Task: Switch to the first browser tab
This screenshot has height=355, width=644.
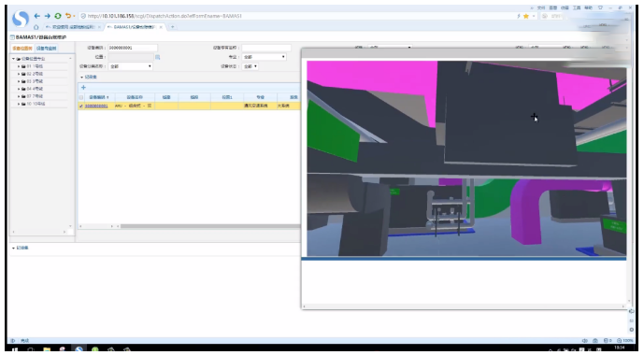Action: click(x=73, y=27)
